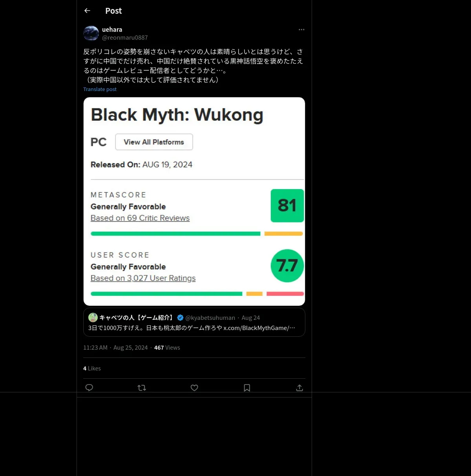The width and height of the screenshot is (471, 476).
Task: Go back using the arrow icon
Action: tap(87, 11)
